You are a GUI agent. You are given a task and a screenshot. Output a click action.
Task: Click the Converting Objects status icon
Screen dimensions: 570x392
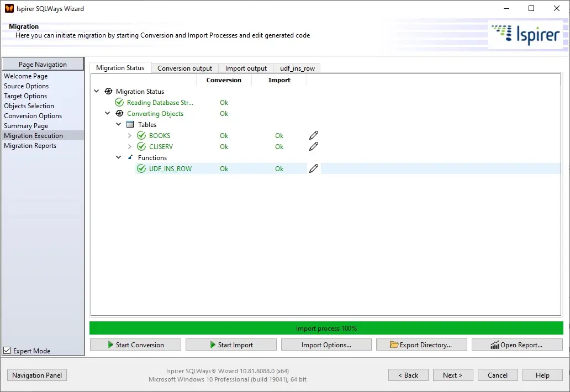[119, 113]
